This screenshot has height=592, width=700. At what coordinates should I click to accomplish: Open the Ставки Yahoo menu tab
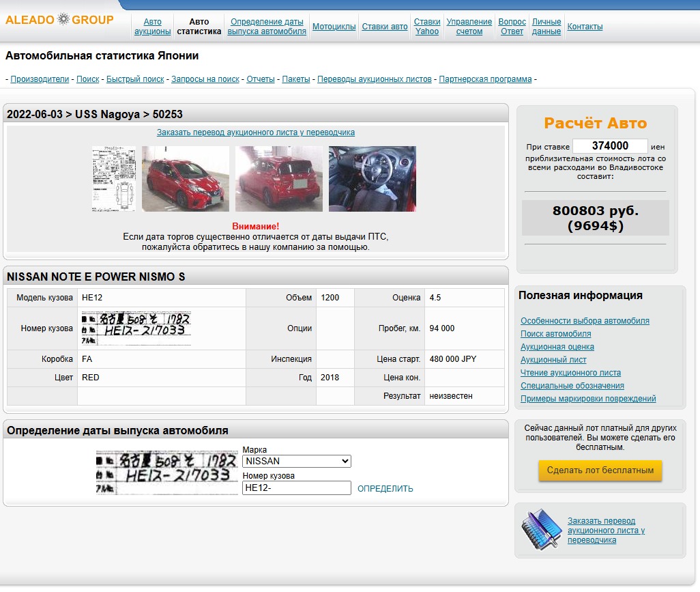point(427,27)
